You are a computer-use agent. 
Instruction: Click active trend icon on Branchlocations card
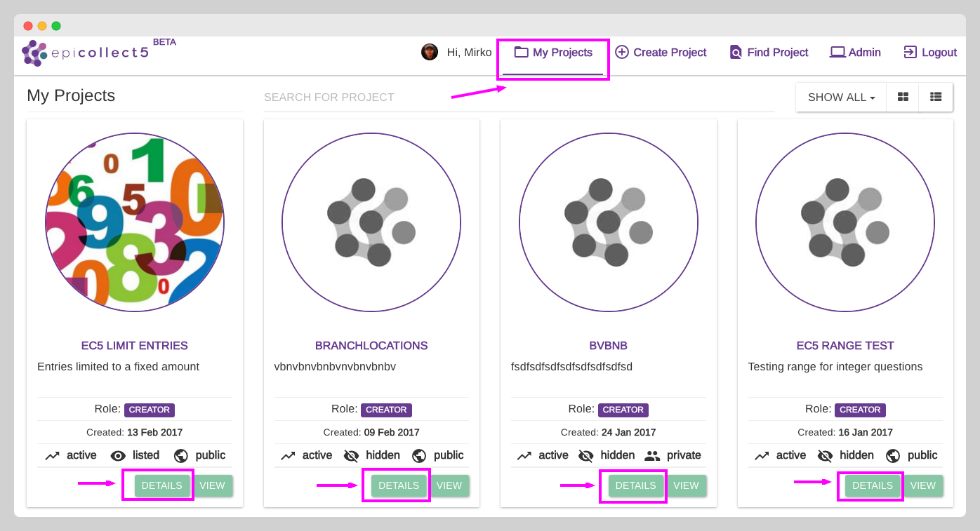click(288, 456)
